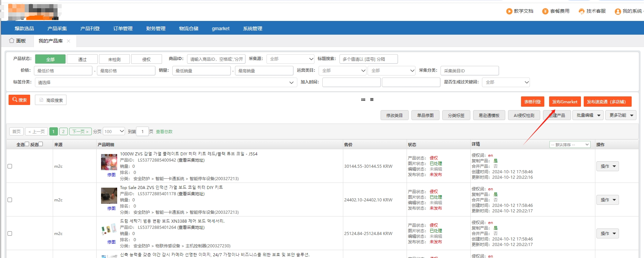This screenshot has height=258, width=644.
Task: Open page size 100 dropdown
Action: [x=114, y=131]
